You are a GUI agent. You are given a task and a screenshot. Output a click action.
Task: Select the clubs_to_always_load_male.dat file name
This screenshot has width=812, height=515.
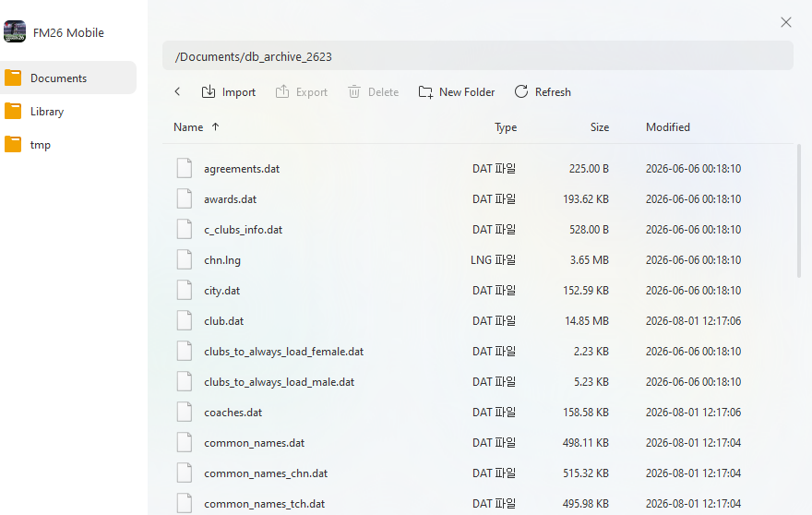point(279,382)
